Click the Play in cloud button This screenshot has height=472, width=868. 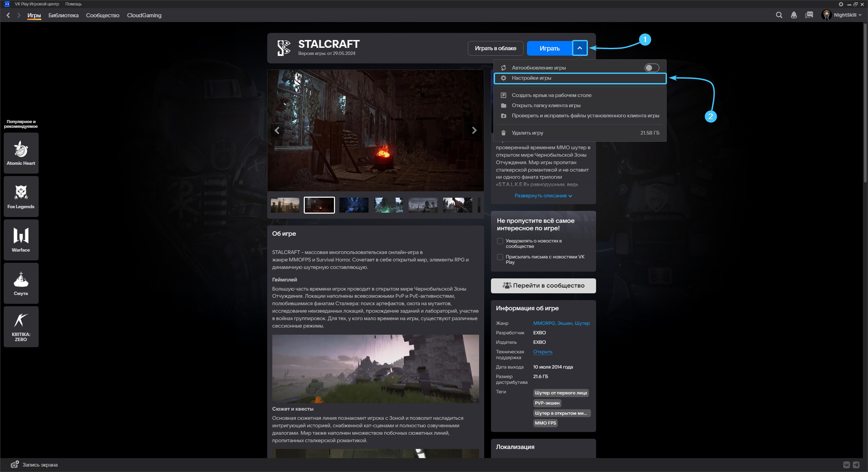[x=495, y=48]
